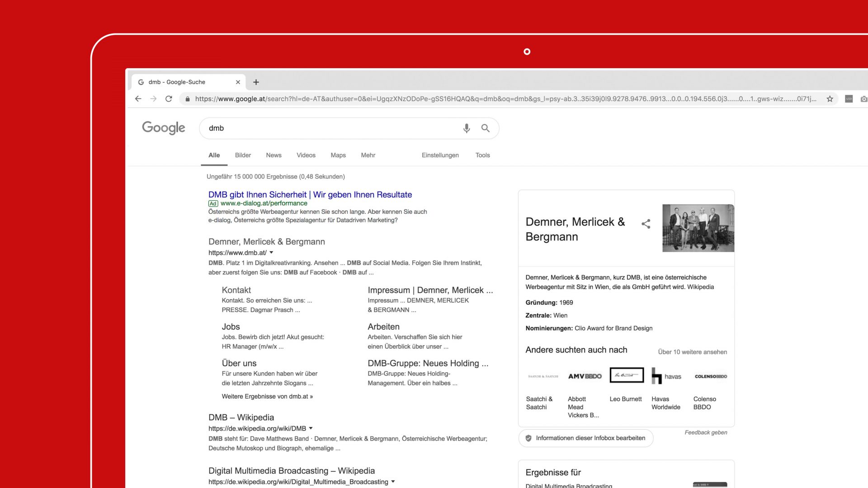868x488 pixels.
Task: Click the camera icon in the browser toolbar
Action: click(x=864, y=99)
